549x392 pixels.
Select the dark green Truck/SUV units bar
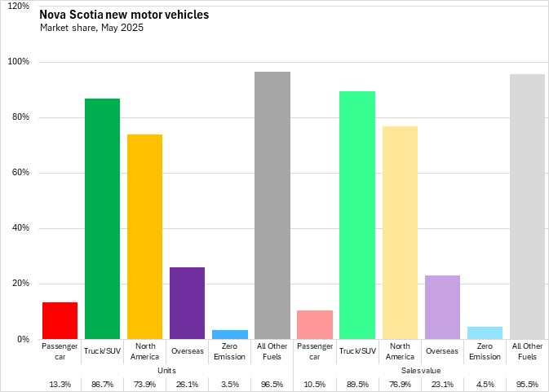tap(102, 218)
